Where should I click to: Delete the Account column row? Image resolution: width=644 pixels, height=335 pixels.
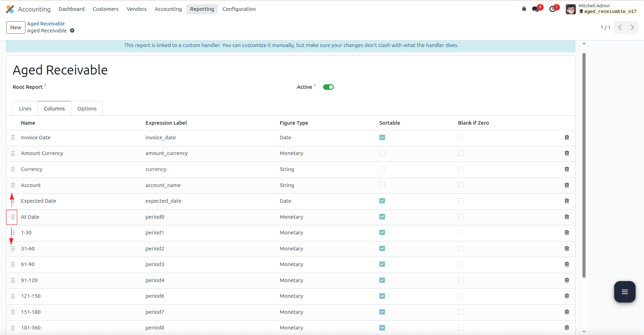tap(567, 185)
